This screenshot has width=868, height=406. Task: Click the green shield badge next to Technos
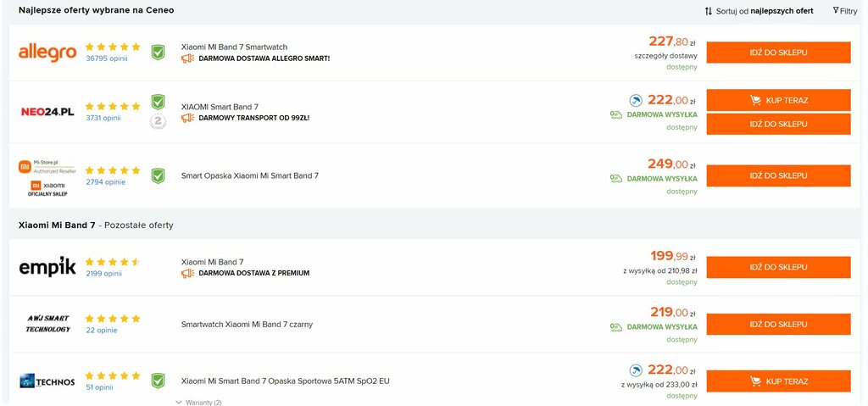pyautogui.click(x=159, y=381)
